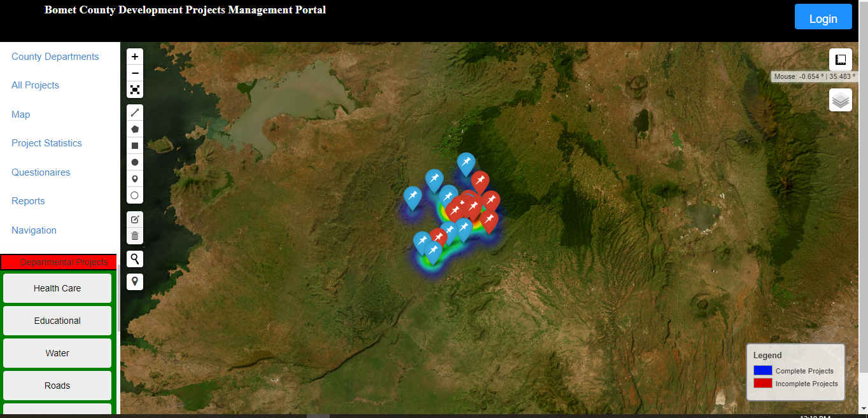Select the draw marker tool

click(x=135, y=179)
